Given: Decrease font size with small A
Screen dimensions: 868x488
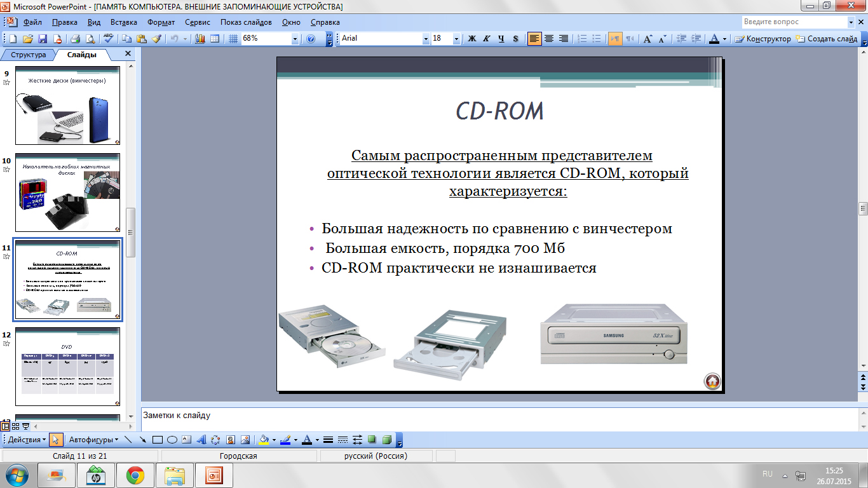Looking at the screenshot, I should point(662,39).
